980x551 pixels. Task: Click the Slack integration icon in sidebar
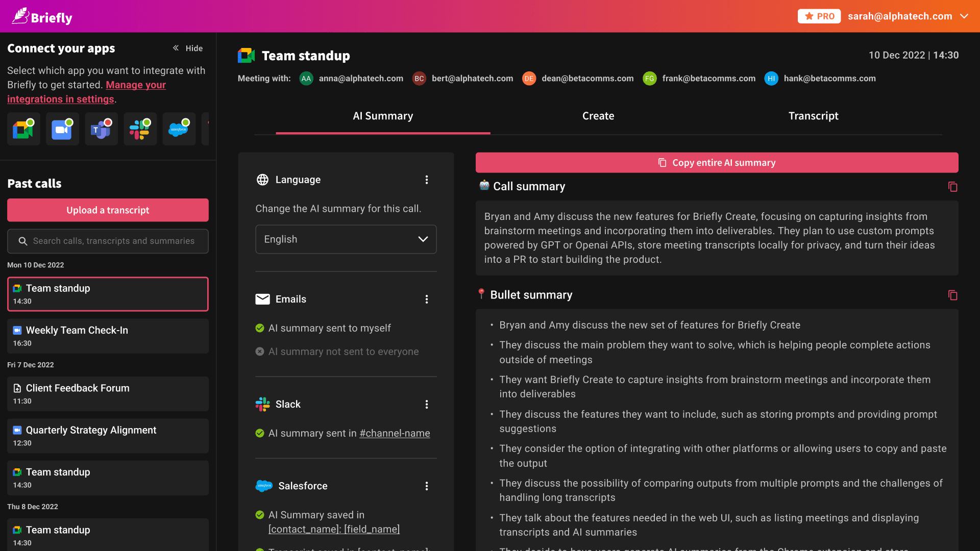[140, 130]
